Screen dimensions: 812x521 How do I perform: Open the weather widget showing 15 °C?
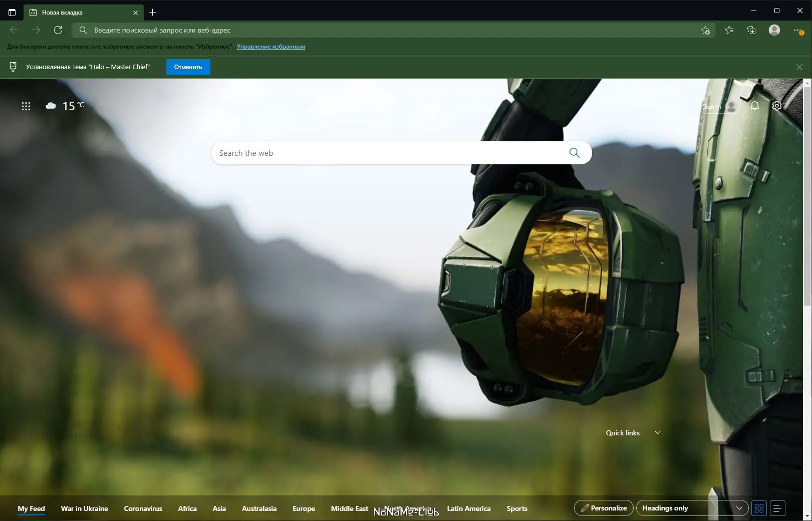pyautogui.click(x=65, y=106)
